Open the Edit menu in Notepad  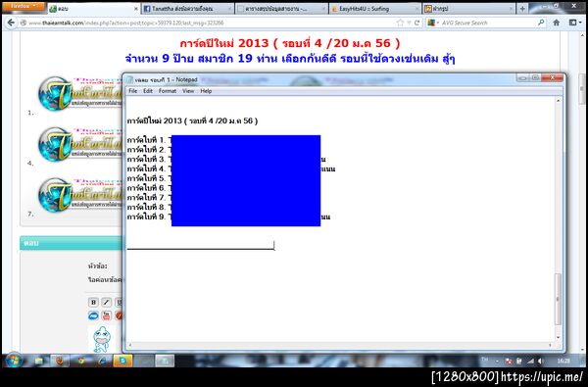click(148, 91)
